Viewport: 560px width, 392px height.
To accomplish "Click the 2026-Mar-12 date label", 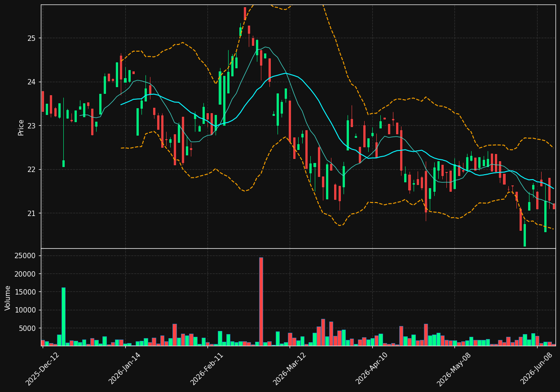I will pos(290,369).
